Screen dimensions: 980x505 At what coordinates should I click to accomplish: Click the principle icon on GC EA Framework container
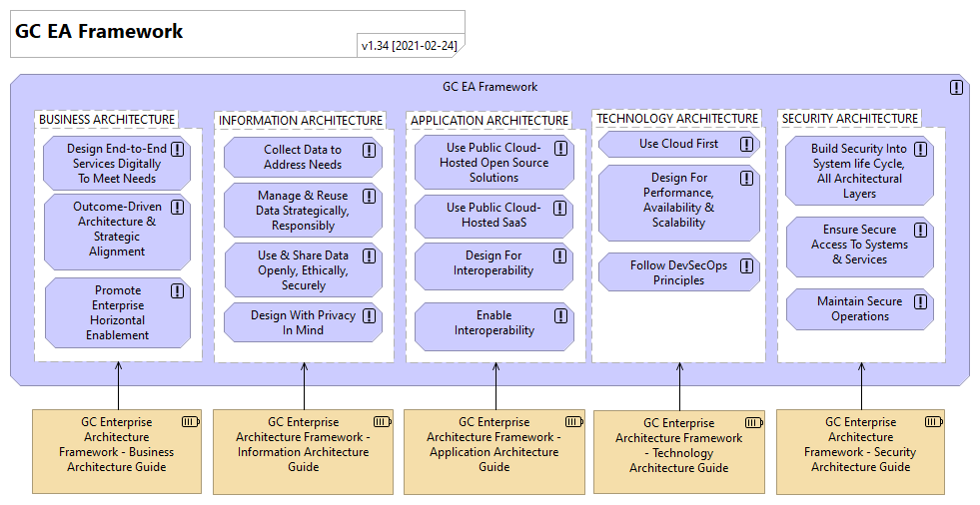pos(956,88)
